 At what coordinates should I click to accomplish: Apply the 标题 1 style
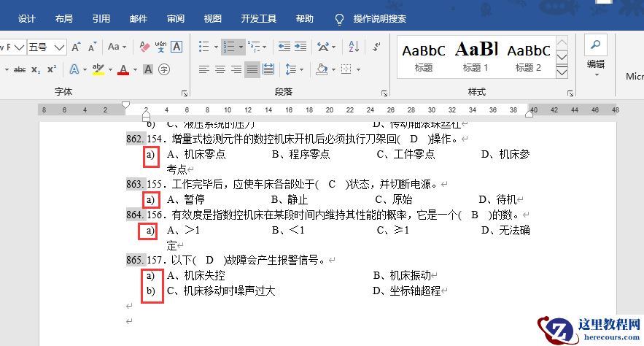click(x=476, y=57)
